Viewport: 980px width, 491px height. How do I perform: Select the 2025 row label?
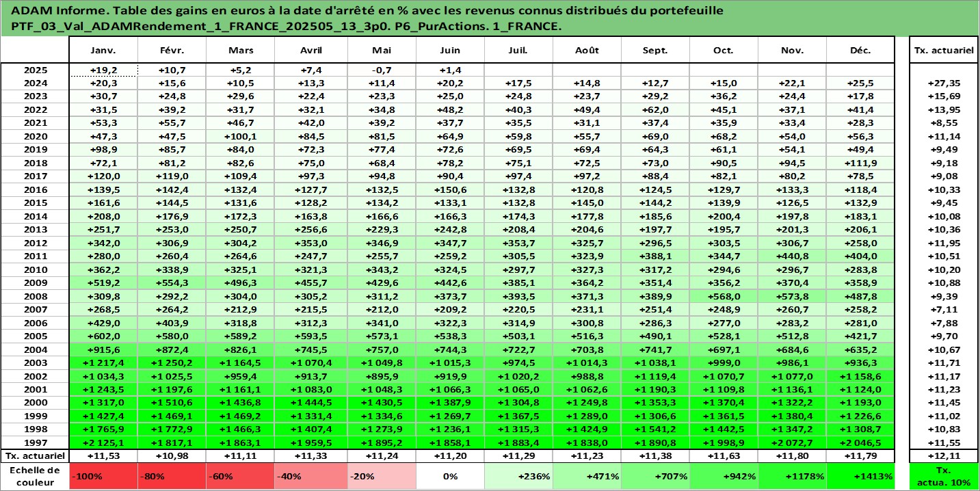coord(35,70)
